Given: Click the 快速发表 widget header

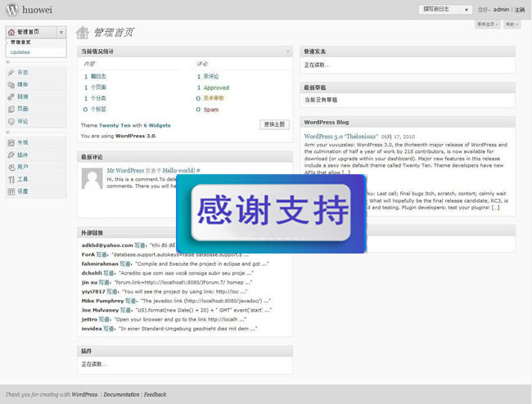Looking at the screenshot, I should [408, 52].
